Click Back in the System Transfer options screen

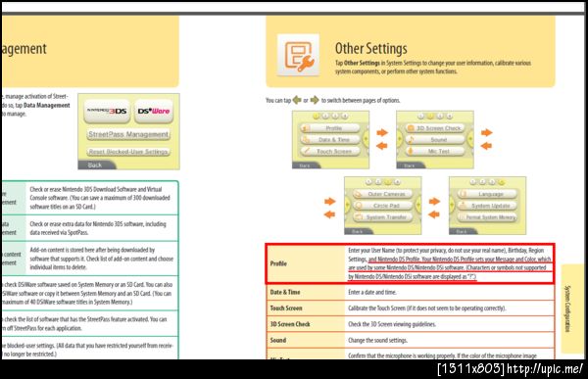(359, 231)
